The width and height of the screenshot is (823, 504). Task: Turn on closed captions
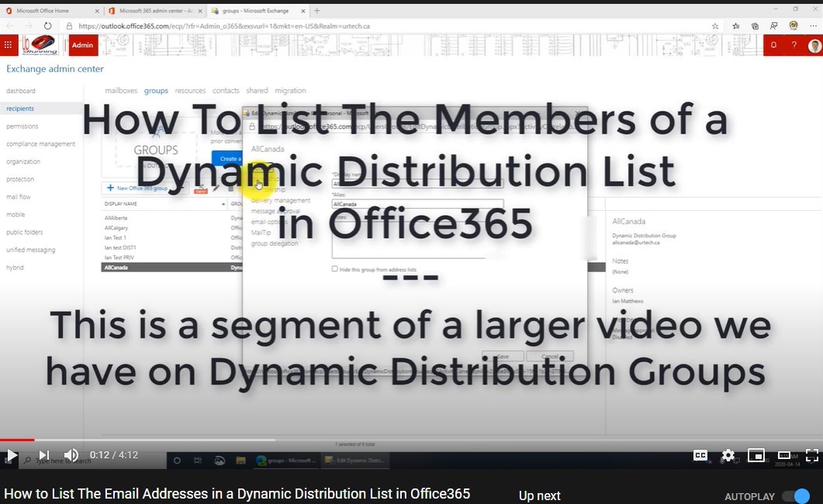700,455
